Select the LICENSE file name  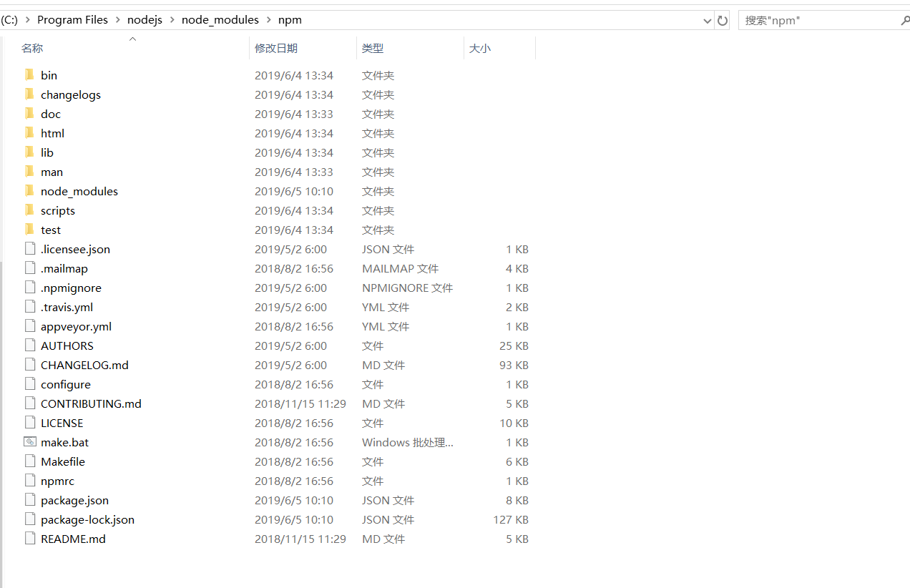click(x=62, y=423)
